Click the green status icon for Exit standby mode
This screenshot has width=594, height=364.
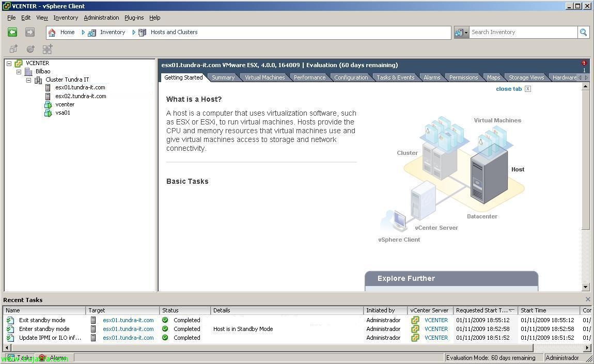(165, 320)
